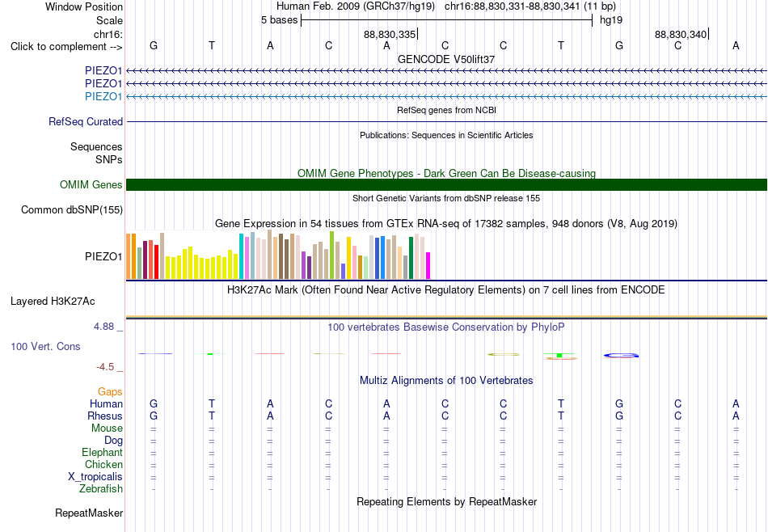Click the dark green OMIM Genes bar
This screenshot has width=768, height=532.
(x=446, y=184)
